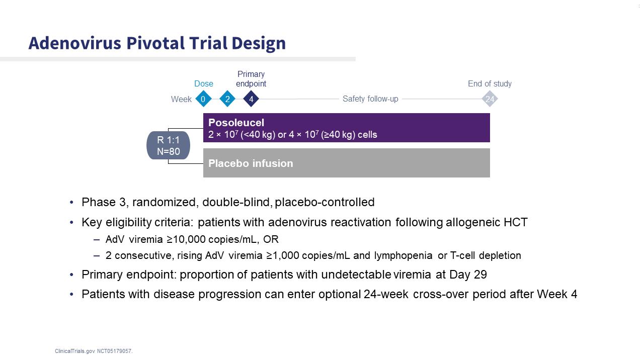This screenshot has height=362, width=644.
Task: Select the "Primary endpoint" timeline label
Action: tap(251, 79)
